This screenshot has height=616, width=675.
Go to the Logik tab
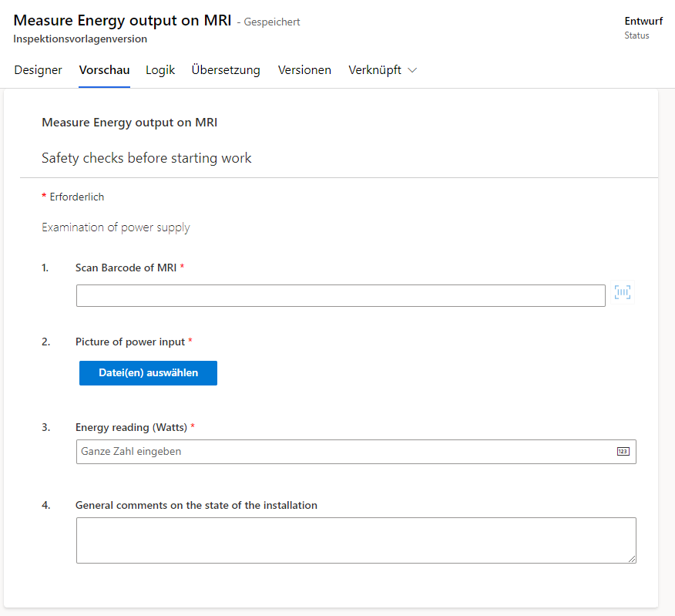pyautogui.click(x=160, y=70)
